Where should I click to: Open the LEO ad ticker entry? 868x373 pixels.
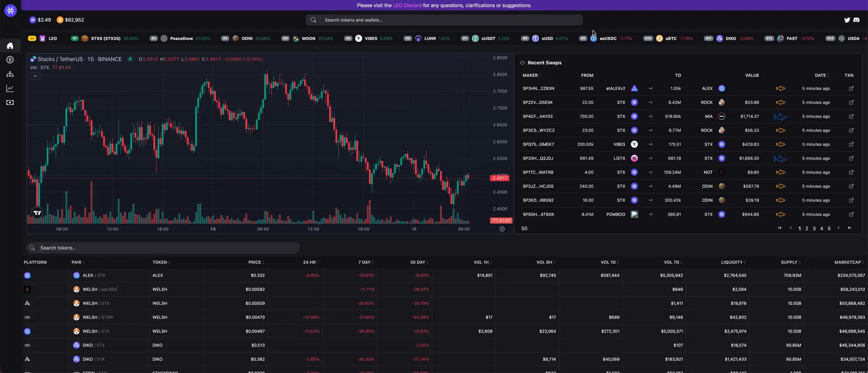coord(43,38)
